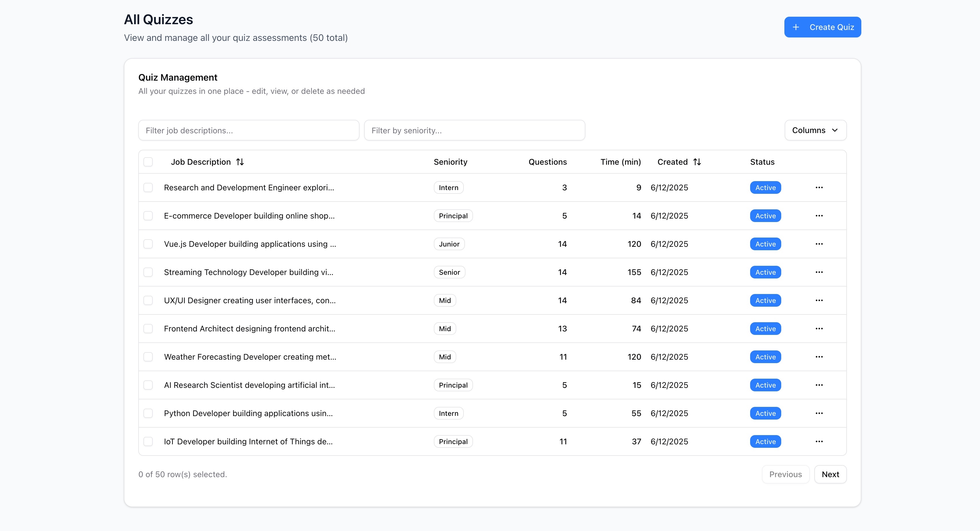Open the three-dot menu for E-commerce Developer

(x=819, y=216)
